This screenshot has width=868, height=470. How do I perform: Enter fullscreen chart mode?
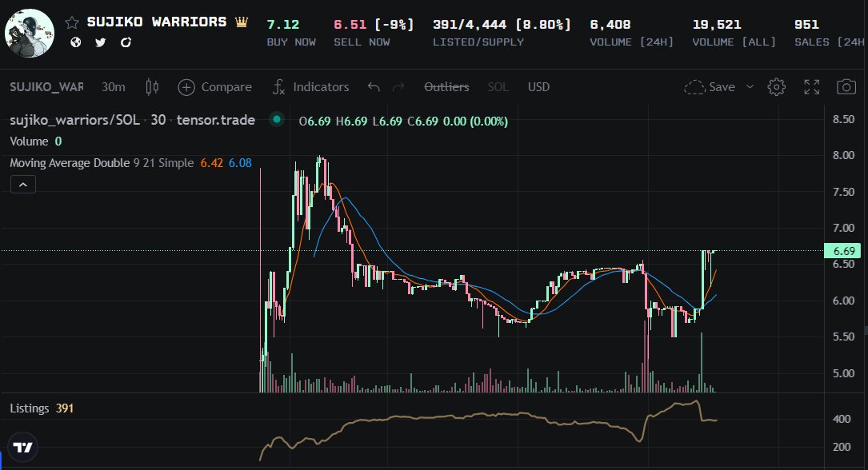811,87
